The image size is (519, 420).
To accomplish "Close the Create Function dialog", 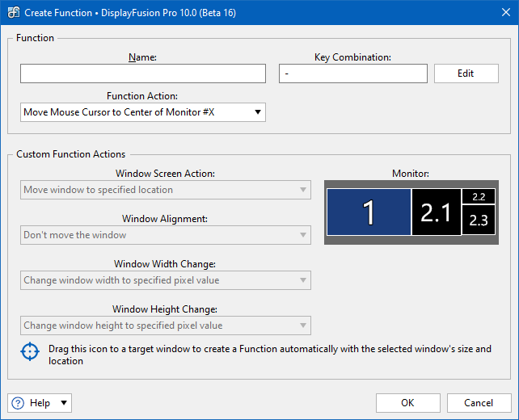I will tap(506, 13).
